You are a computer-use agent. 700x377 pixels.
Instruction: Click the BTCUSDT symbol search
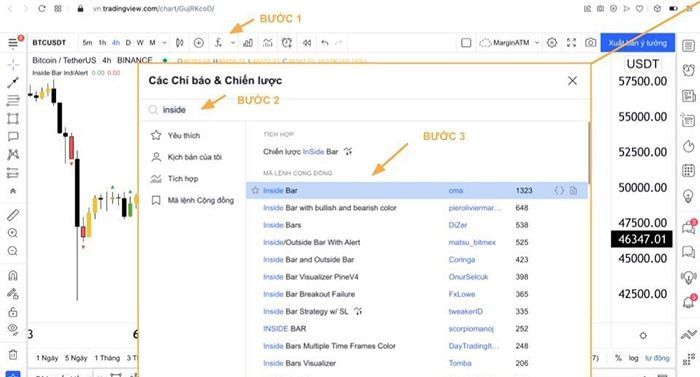(x=49, y=43)
